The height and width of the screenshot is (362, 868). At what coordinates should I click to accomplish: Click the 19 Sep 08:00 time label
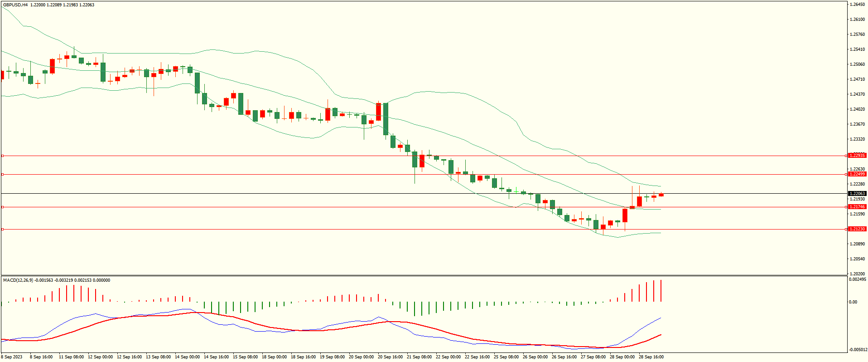coord(332,357)
